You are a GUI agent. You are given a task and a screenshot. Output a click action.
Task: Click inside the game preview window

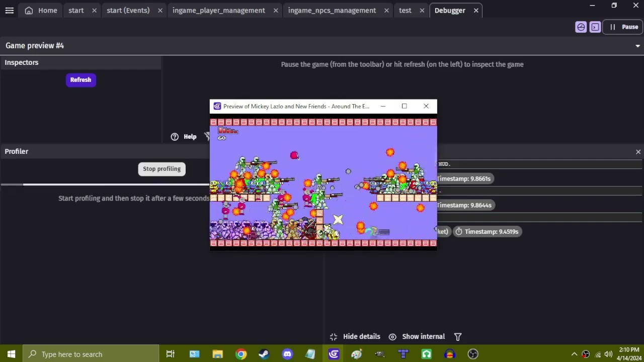(x=324, y=182)
